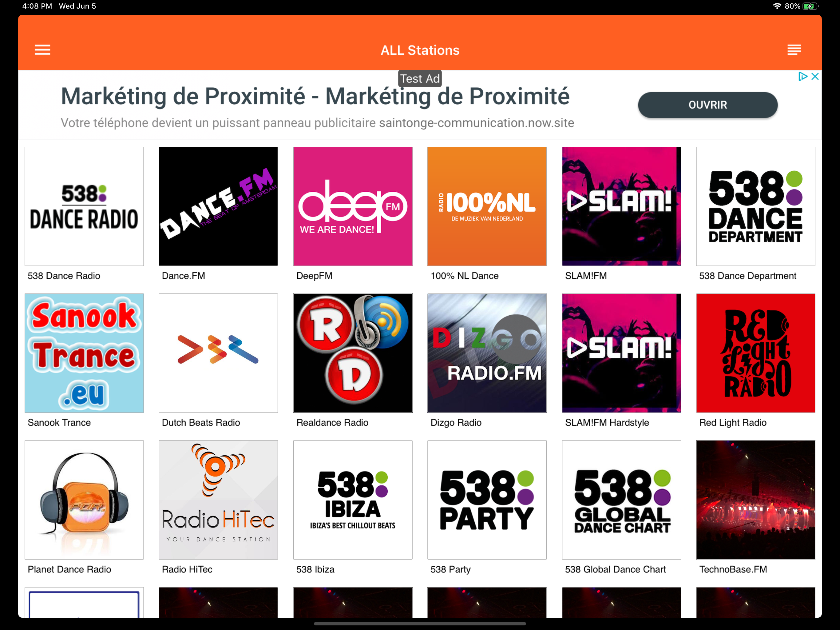Choose the Dizgo Radio station
This screenshot has width=840, height=630.
[487, 353]
